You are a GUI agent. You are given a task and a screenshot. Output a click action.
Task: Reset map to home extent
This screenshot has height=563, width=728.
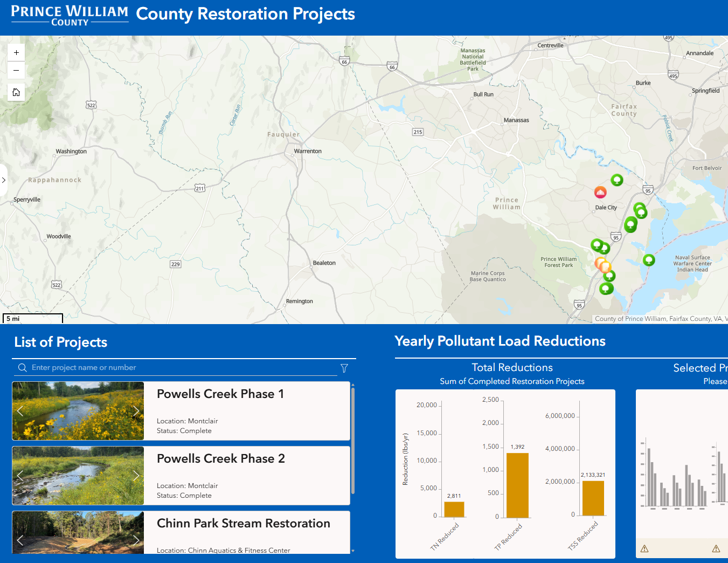click(x=16, y=92)
